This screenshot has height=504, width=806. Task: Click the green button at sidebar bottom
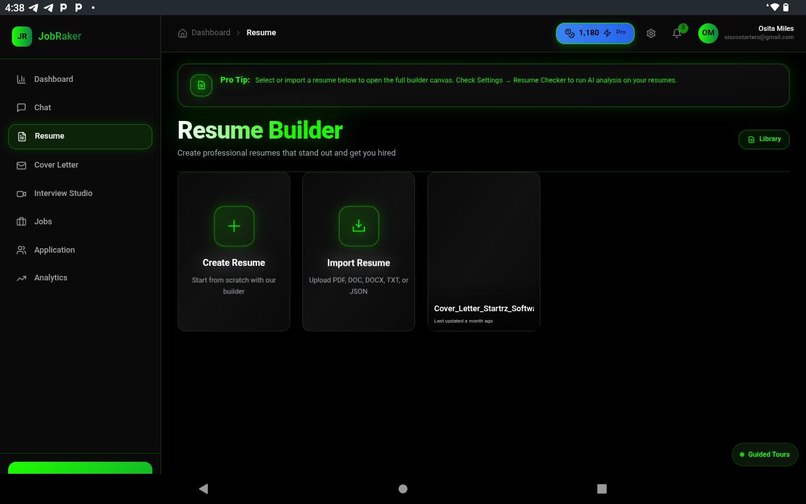[x=80, y=468]
